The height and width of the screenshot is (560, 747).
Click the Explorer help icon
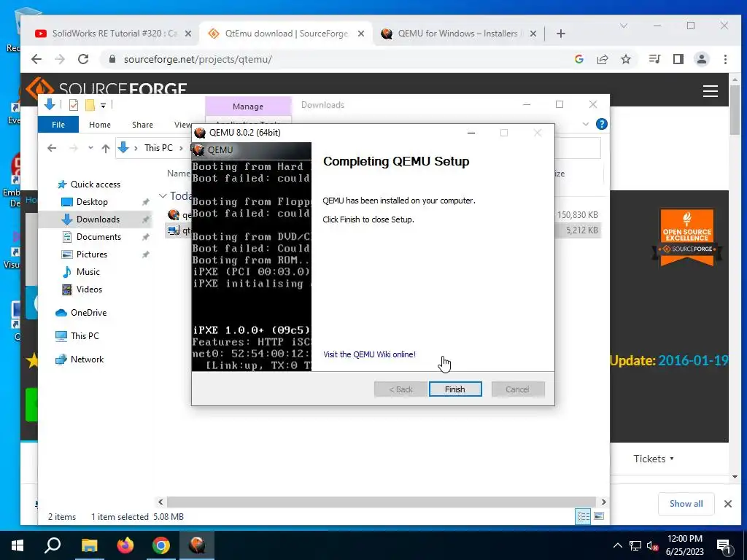coord(602,124)
